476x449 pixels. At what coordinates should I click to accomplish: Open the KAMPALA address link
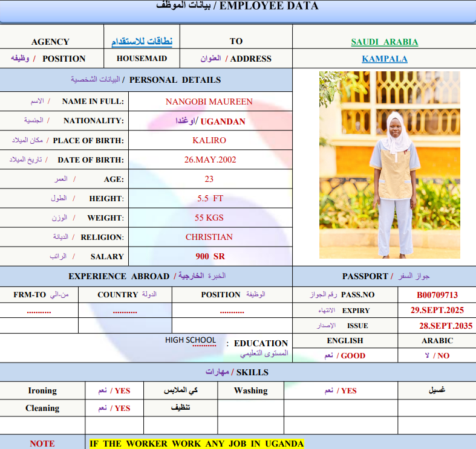tap(384, 59)
